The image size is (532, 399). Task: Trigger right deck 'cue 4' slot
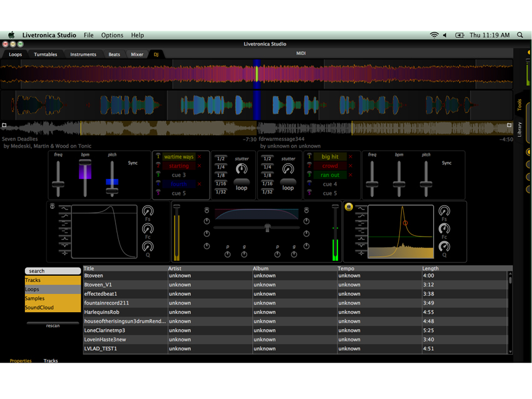330,184
